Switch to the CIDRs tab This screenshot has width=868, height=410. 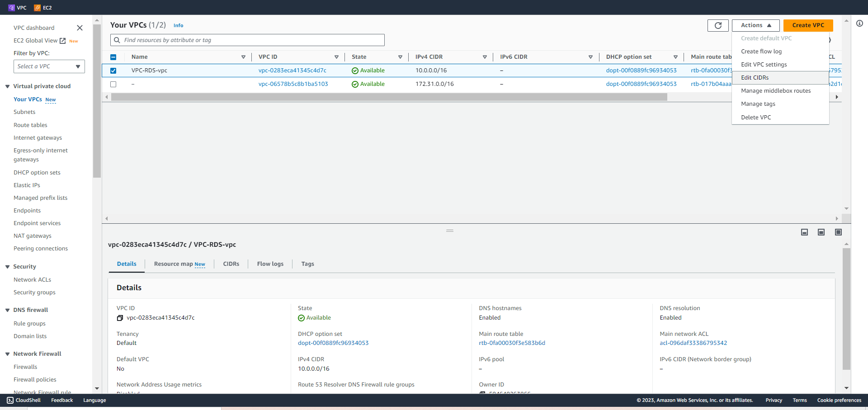coord(231,264)
